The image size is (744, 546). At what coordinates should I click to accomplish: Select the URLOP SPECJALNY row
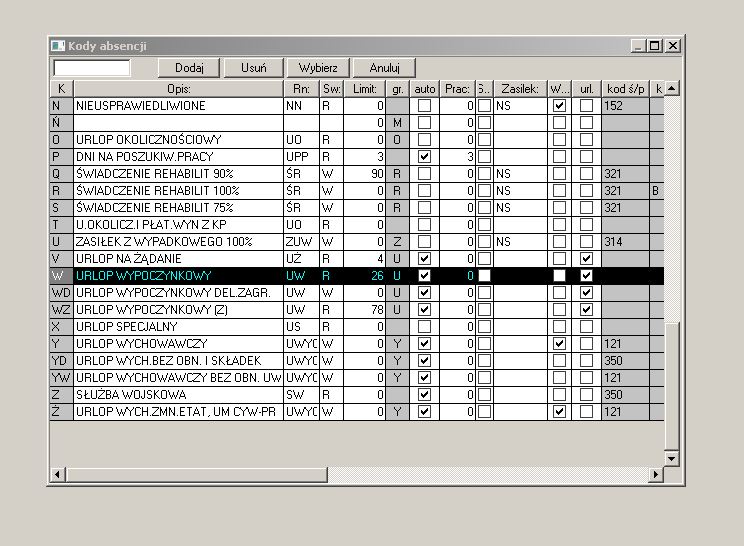pyautogui.click(x=178, y=326)
